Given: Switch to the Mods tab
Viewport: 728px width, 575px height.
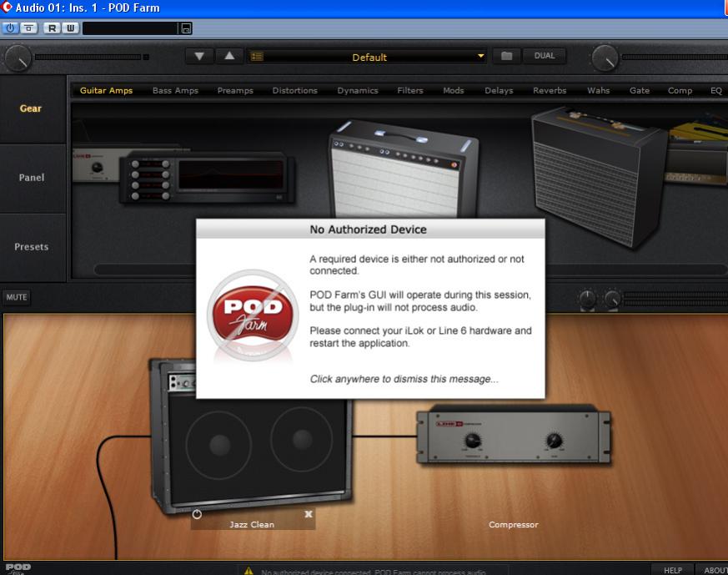Looking at the screenshot, I should coord(453,91).
